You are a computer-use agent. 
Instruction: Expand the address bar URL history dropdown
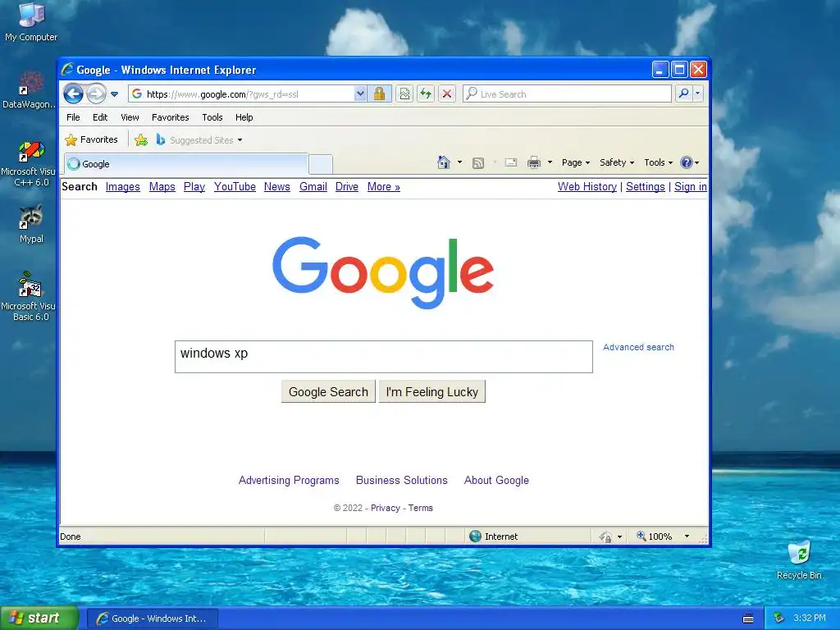pyautogui.click(x=361, y=94)
